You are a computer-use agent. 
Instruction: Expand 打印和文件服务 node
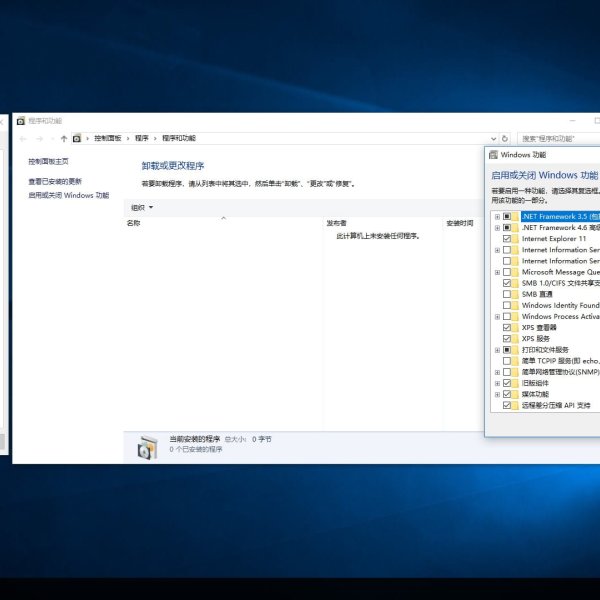coord(497,350)
